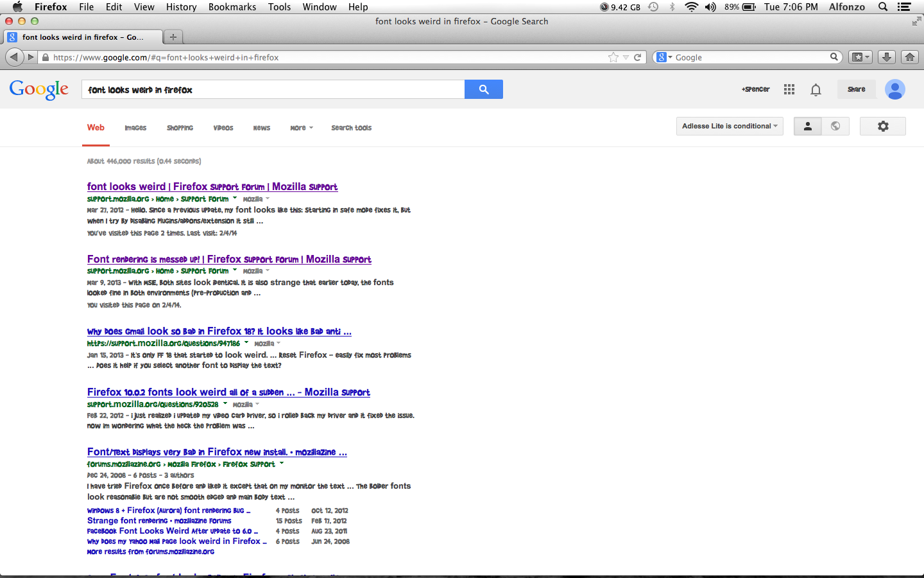Switch to the Shopping search tab
Screen dimensions: 924x578
pos(180,128)
